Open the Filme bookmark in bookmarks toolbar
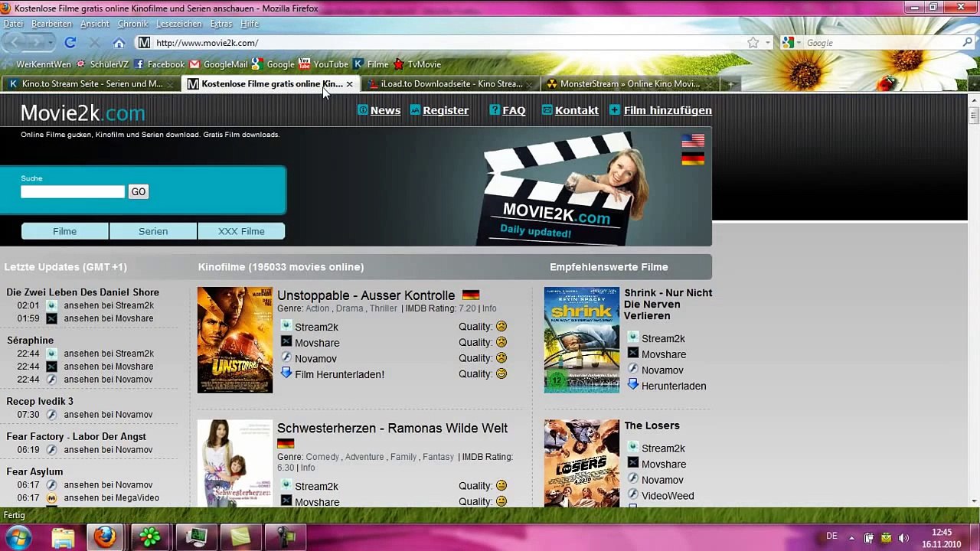Screen dimensions: 980x551 click(371, 64)
